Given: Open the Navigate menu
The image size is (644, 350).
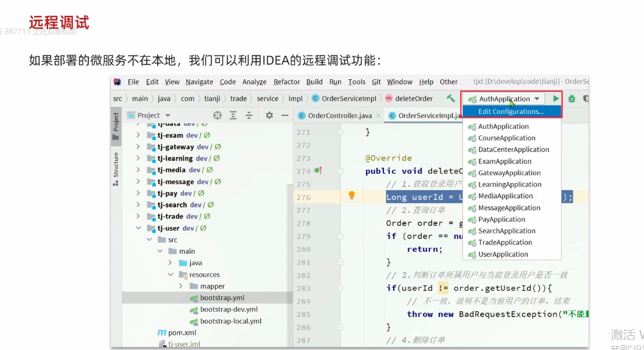Looking at the screenshot, I should 199,82.
